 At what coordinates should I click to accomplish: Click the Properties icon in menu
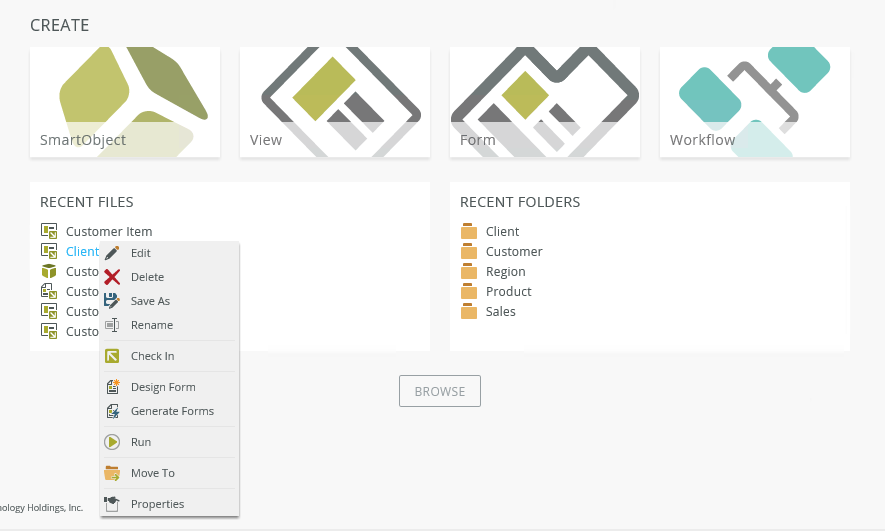coord(112,504)
